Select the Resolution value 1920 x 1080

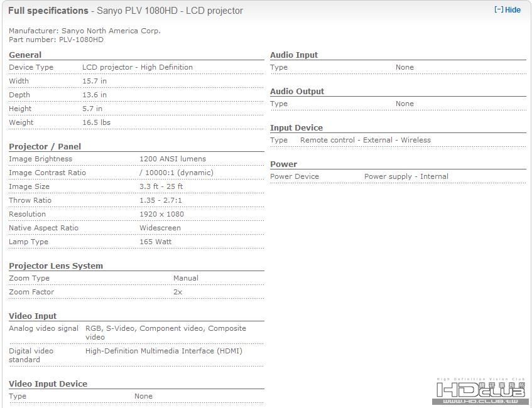(161, 214)
